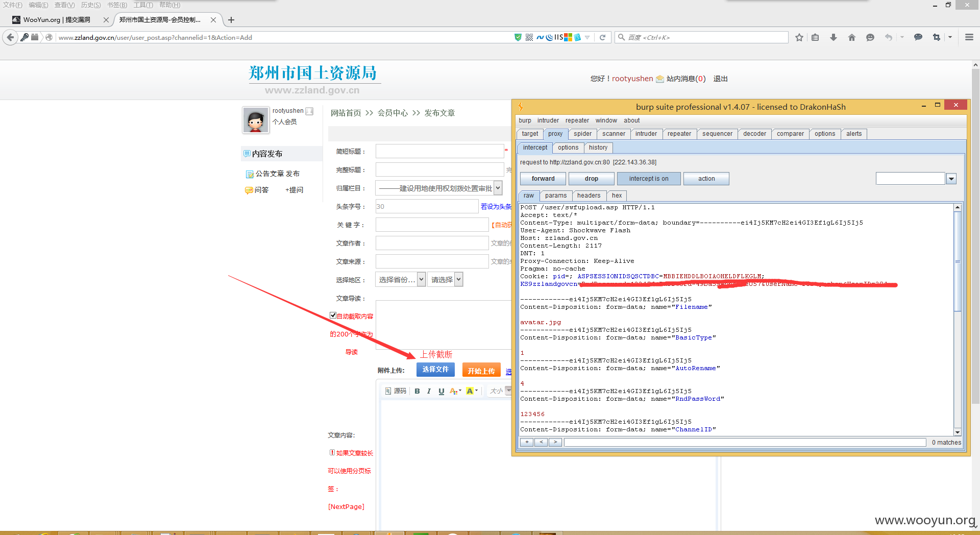Click the green shield icon in address bar
The width and height of the screenshot is (980, 535).
click(x=518, y=37)
